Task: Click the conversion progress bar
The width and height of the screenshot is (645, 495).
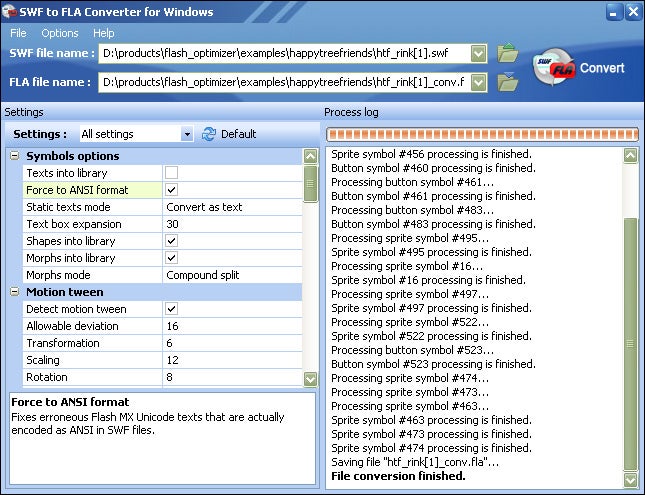Action: click(x=482, y=134)
